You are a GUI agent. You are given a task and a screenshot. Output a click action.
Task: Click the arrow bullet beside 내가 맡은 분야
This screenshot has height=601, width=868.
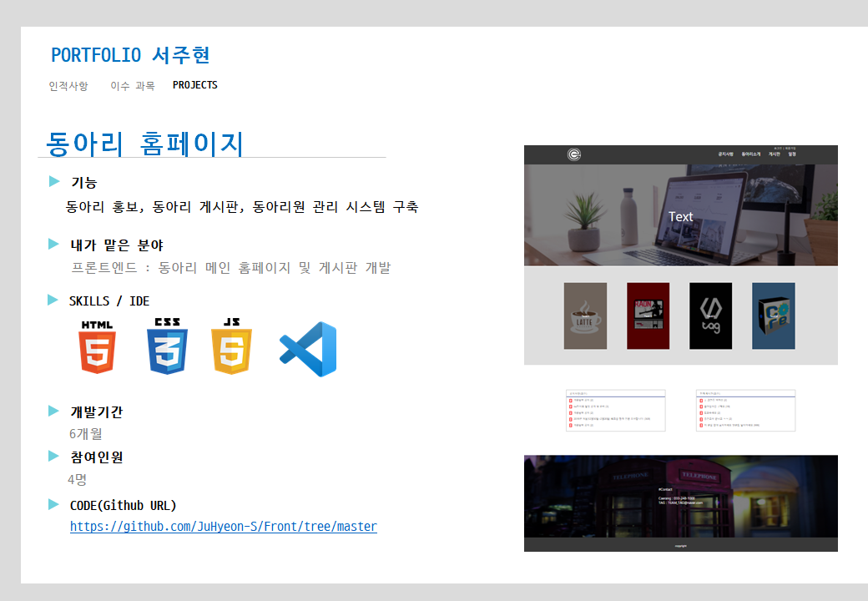coord(53,244)
